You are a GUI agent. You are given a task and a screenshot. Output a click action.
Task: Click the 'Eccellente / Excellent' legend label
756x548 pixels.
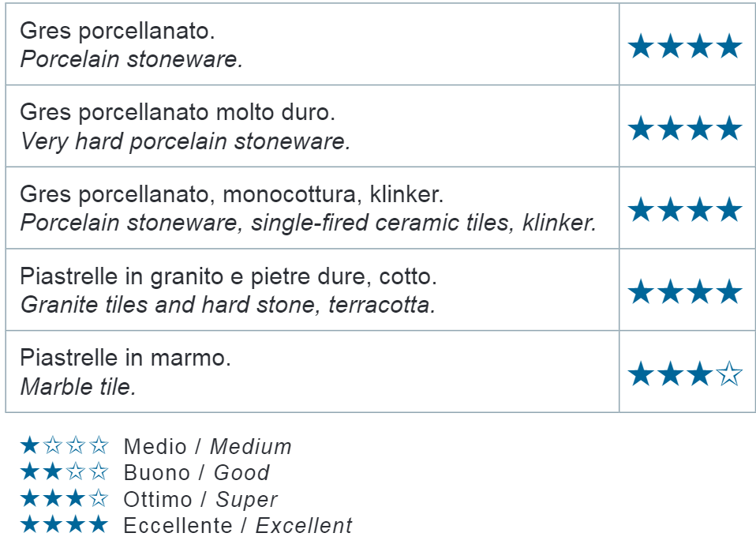pyautogui.click(x=238, y=526)
